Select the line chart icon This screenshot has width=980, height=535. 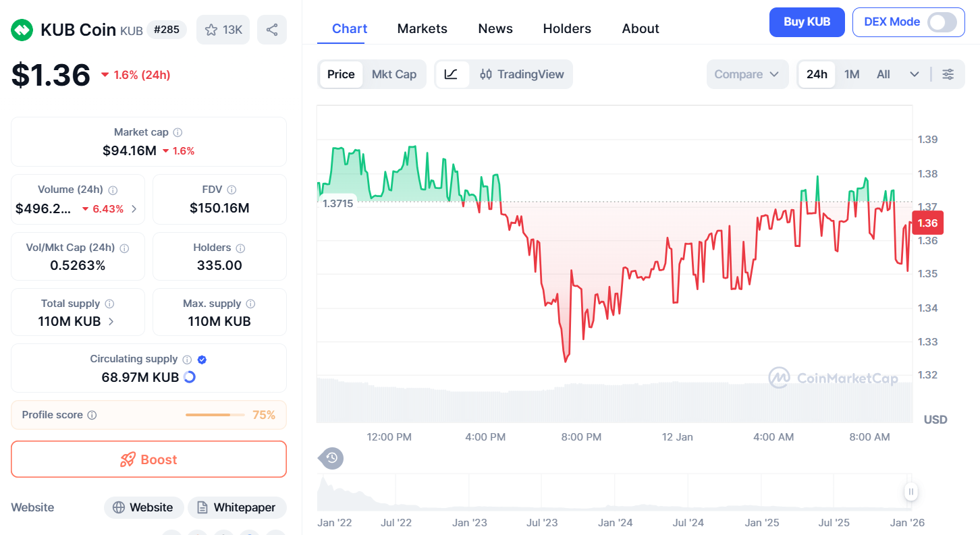(x=452, y=74)
